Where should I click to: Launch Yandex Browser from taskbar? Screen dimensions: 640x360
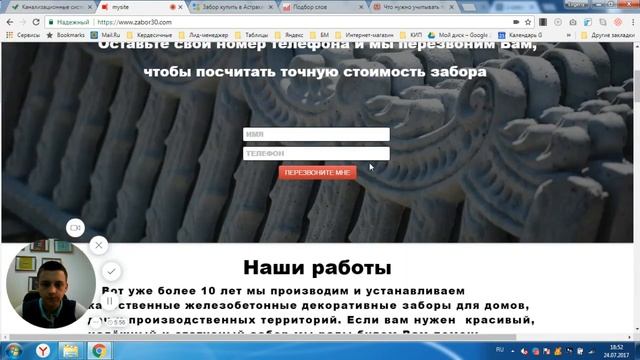tap(43, 351)
